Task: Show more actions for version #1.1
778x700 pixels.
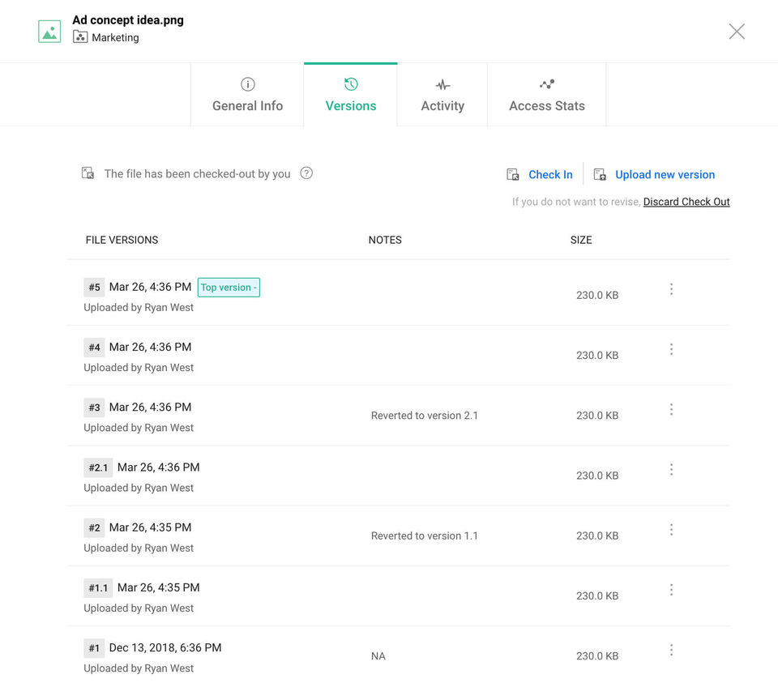Action: pyautogui.click(x=671, y=590)
